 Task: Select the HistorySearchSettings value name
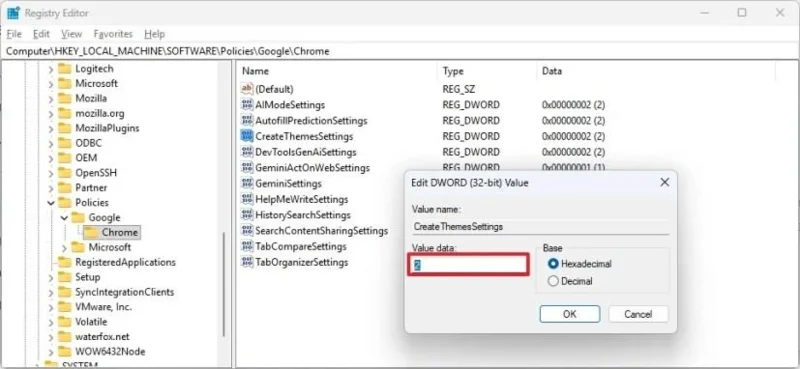(x=303, y=215)
